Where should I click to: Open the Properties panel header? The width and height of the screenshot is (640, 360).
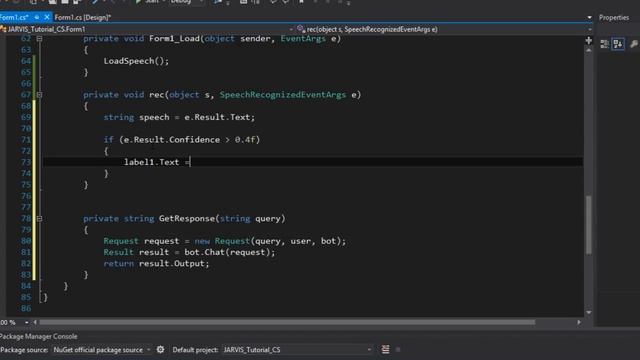point(614,18)
